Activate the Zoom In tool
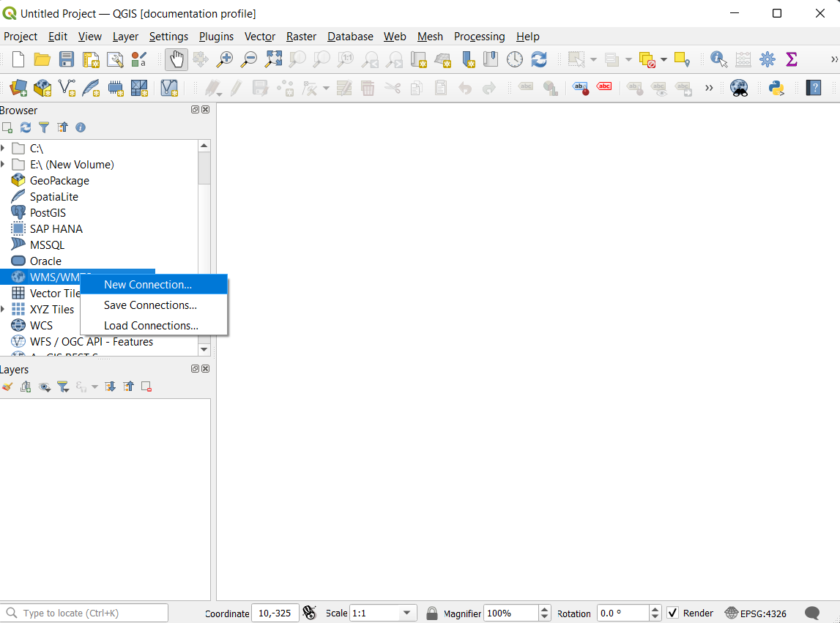840x623 pixels. pyautogui.click(x=225, y=59)
